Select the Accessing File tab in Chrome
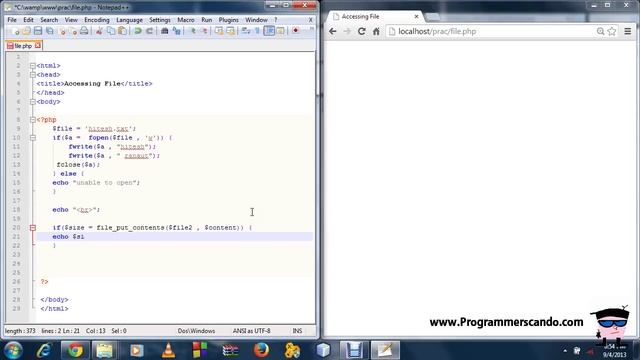 [x=375, y=16]
